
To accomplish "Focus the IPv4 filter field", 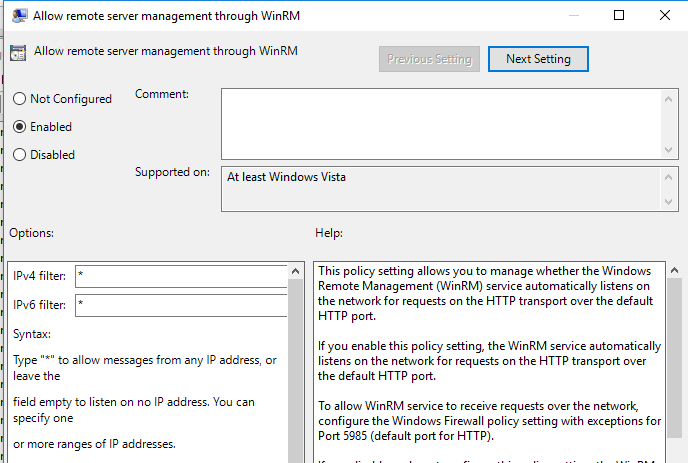I will [x=180, y=276].
